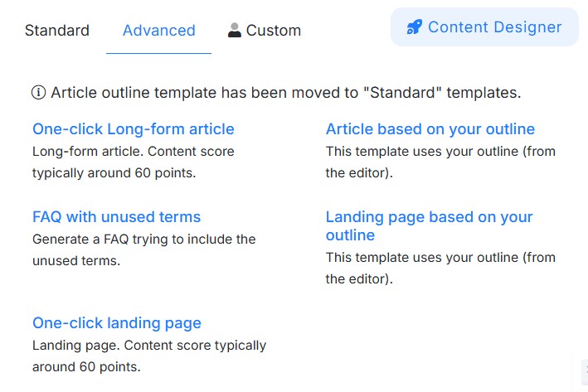The image size is (588, 392).
Task: Click the Long-form article description text
Action: click(133, 162)
